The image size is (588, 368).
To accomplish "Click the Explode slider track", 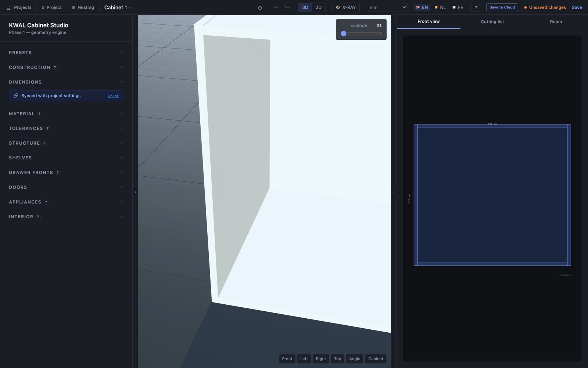I will [362, 33].
